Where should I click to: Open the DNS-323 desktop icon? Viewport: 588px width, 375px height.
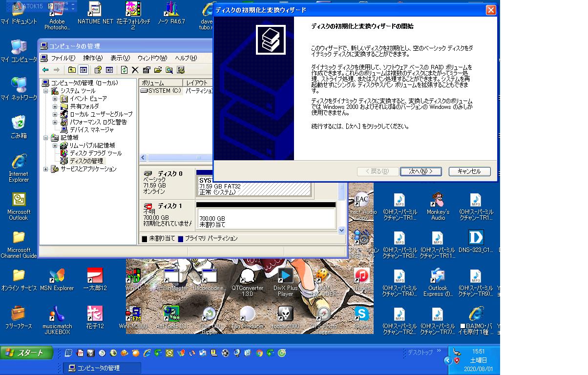click(476, 241)
